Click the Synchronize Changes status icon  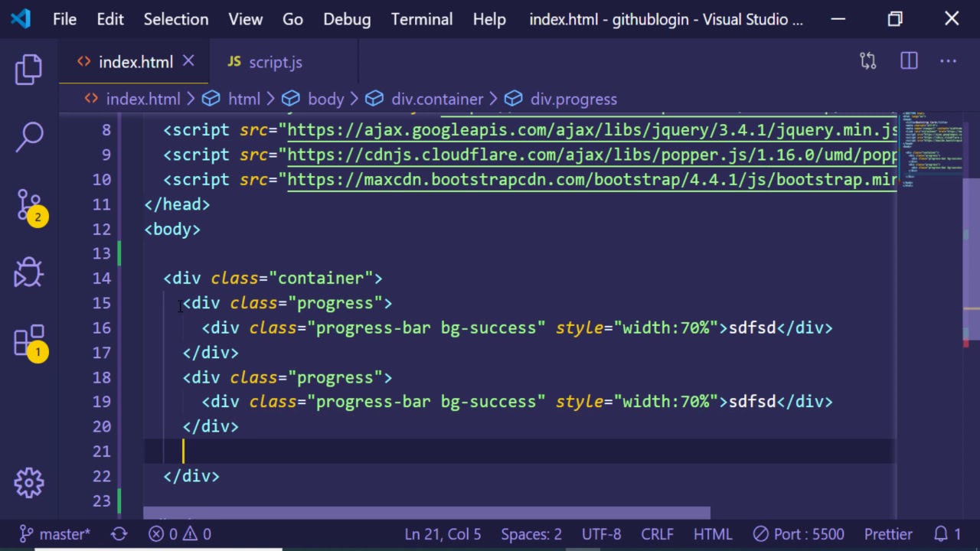[119, 534]
